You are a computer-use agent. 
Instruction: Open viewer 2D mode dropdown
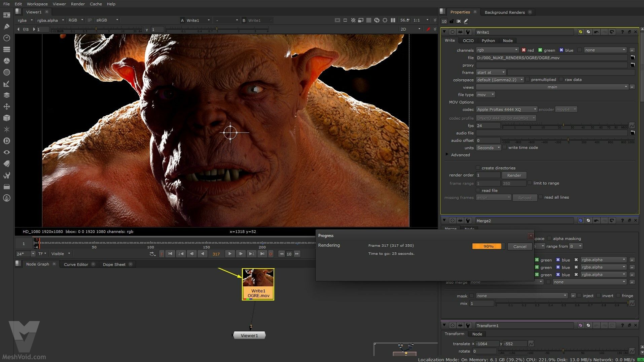click(410, 29)
